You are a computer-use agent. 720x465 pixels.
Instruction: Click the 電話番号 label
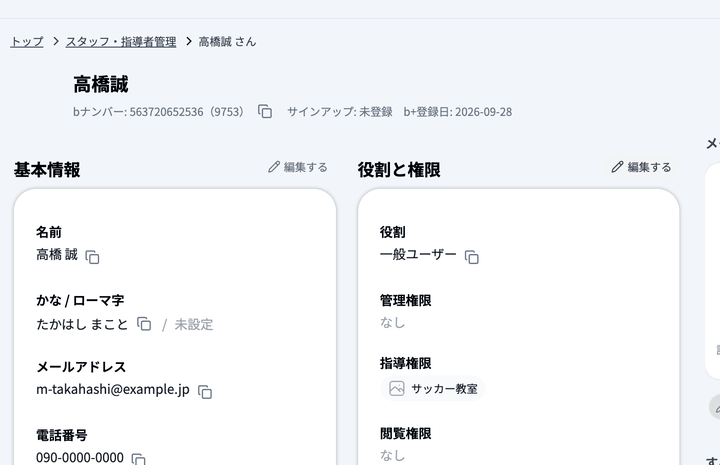point(62,435)
